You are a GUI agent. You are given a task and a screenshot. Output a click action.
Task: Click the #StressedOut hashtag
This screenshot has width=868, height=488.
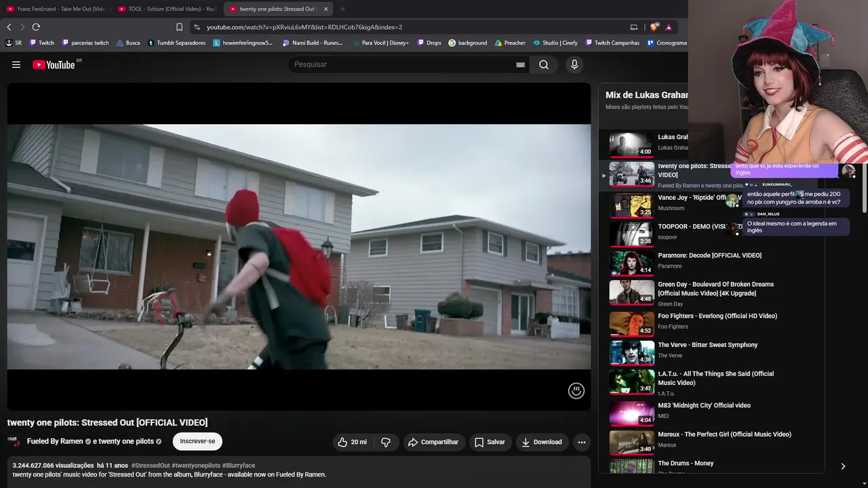pos(151,466)
